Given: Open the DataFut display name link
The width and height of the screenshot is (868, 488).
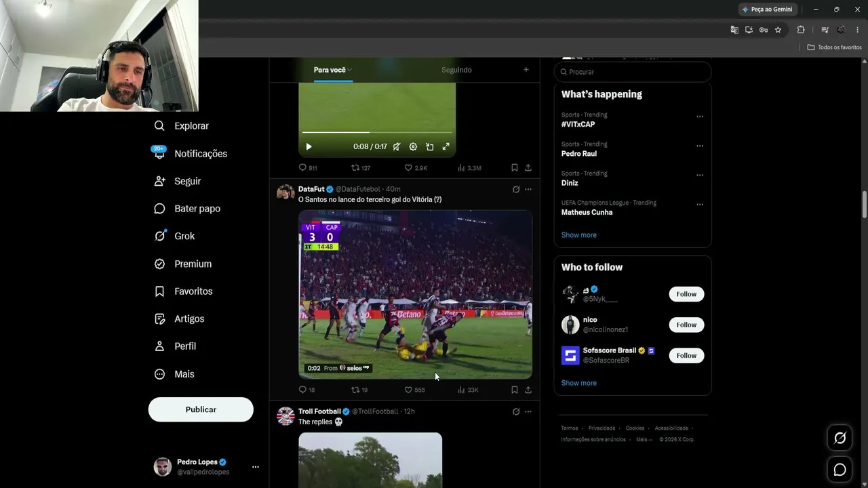Looking at the screenshot, I should [311, 189].
